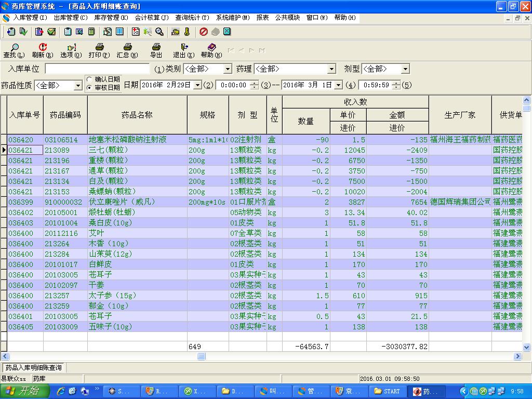532x399 pixels.
Task: Open the 类别 dropdown
Action: (228, 69)
